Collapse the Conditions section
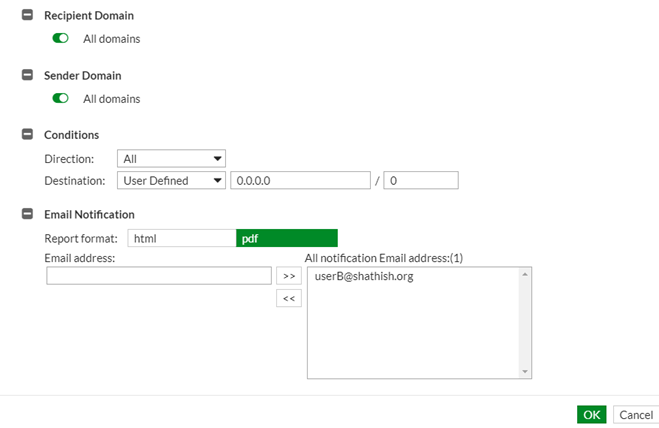 pyautogui.click(x=28, y=134)
